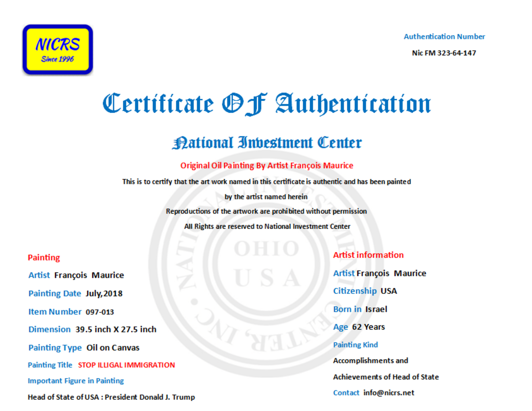Select the line 'by the artist named herein'
532x411 pixels.
(x=266, y=197)
